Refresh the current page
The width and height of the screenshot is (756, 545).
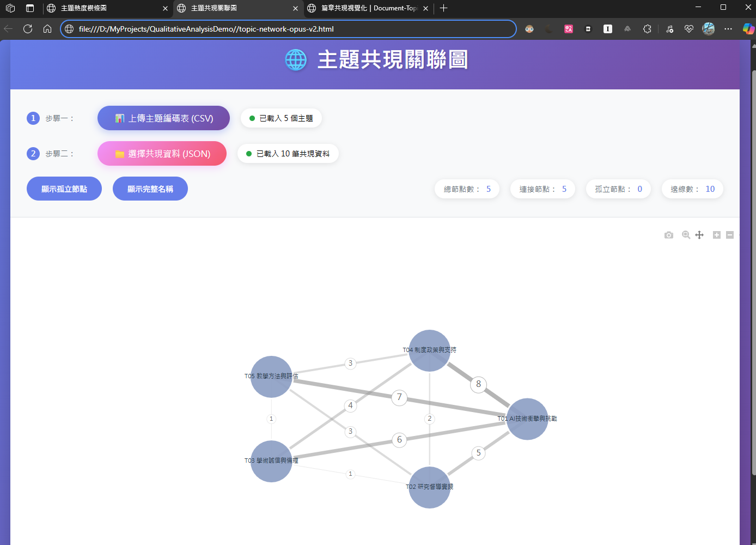[x=28, y=29]
